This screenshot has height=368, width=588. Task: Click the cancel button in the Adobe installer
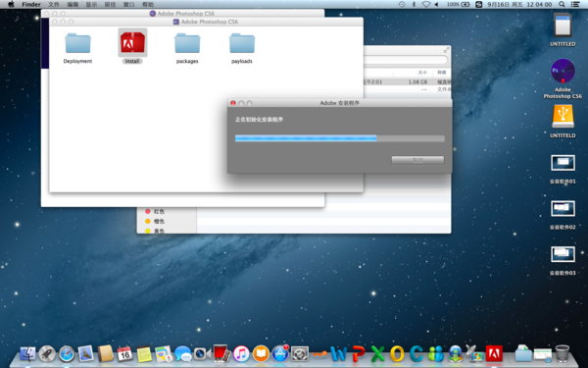tap(417, 160)
